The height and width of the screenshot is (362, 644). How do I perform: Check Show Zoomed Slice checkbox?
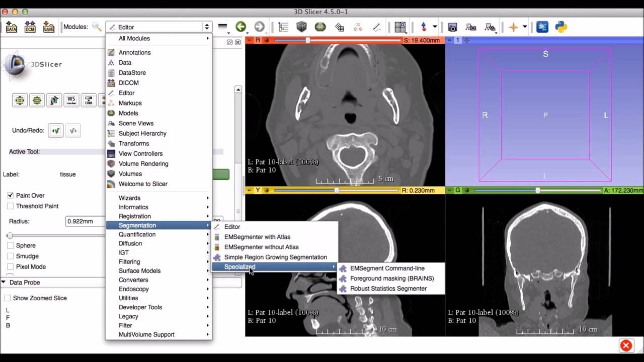(x=7, y=298)
